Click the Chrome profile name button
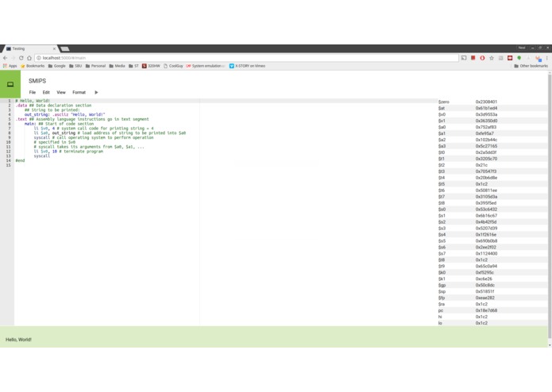Viewport: 552px width, 392px height. tap(522, 48)
